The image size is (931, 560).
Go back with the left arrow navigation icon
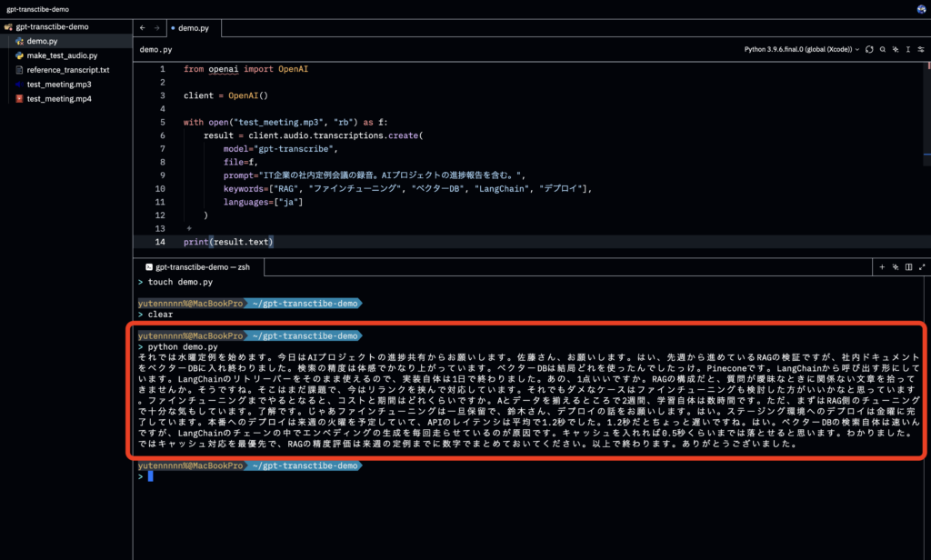143,28
